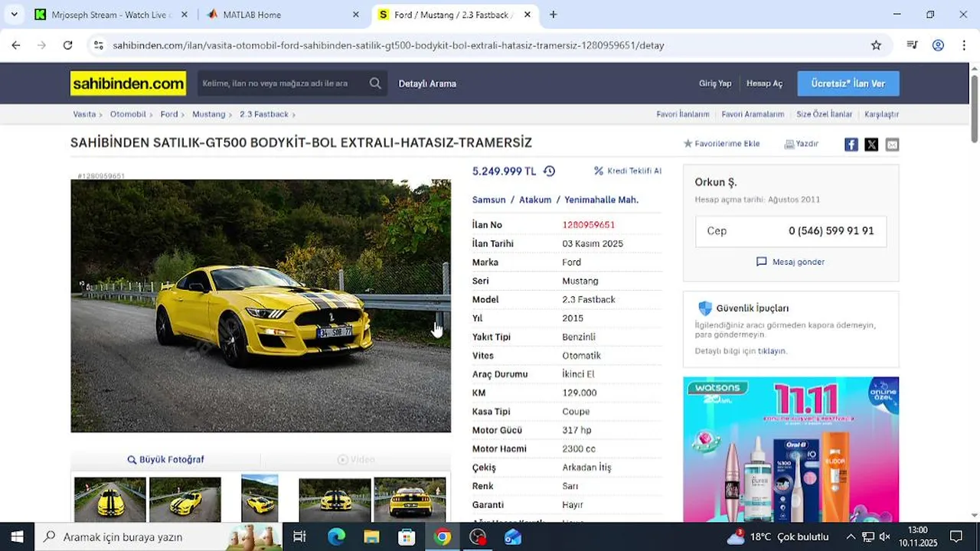Go to Mustang breadcrumb
The height and width of the screenshot is (551, 980).
click(208, 114)
